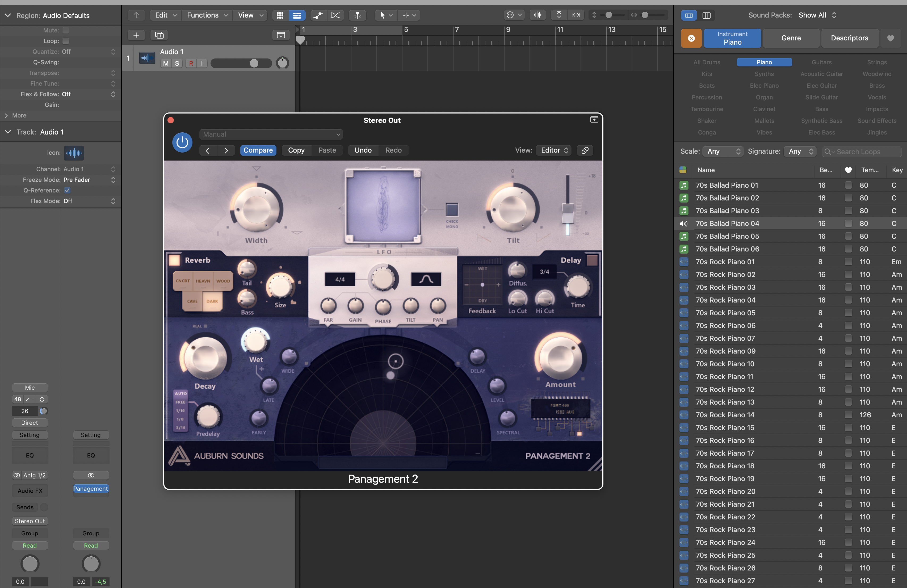Screen dimensions: 907x588
Task: Click the duplicate track icon
Action: [x=159, y=35]
